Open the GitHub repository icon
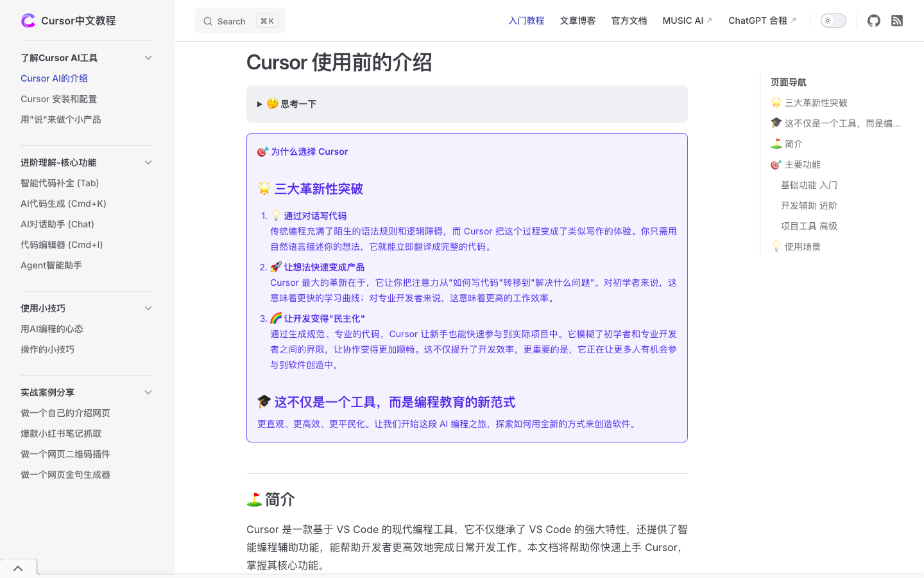 pos(874,21)
